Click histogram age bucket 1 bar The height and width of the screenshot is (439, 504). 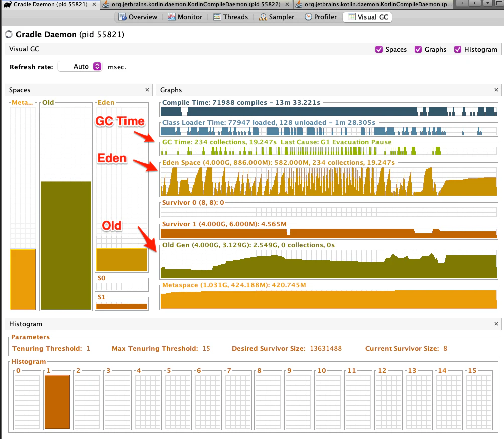pos(57,402)
